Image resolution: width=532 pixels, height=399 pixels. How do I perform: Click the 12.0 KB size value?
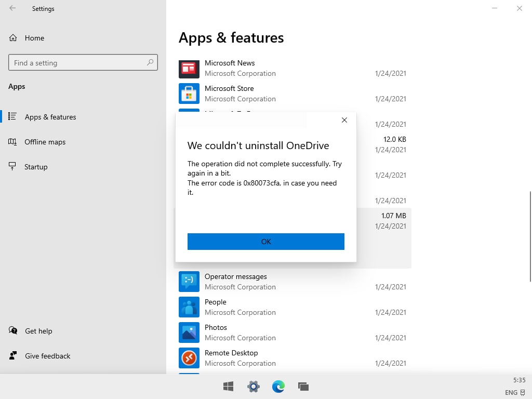(395, 139)
